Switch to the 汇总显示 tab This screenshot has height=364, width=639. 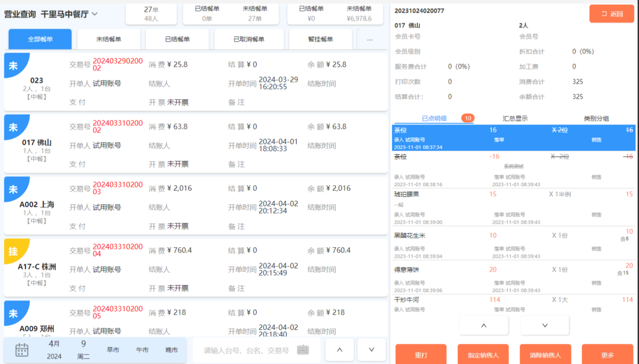click(515, 119)
